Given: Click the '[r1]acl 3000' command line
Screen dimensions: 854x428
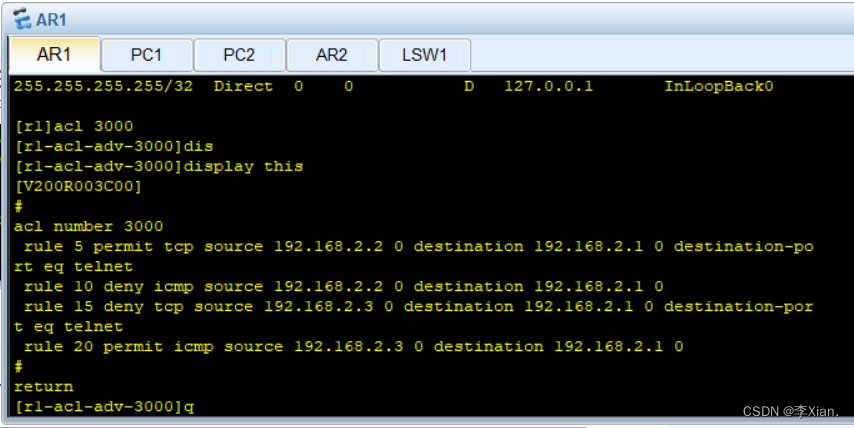Looking at the screenshot, I should (x=74, y=126).
